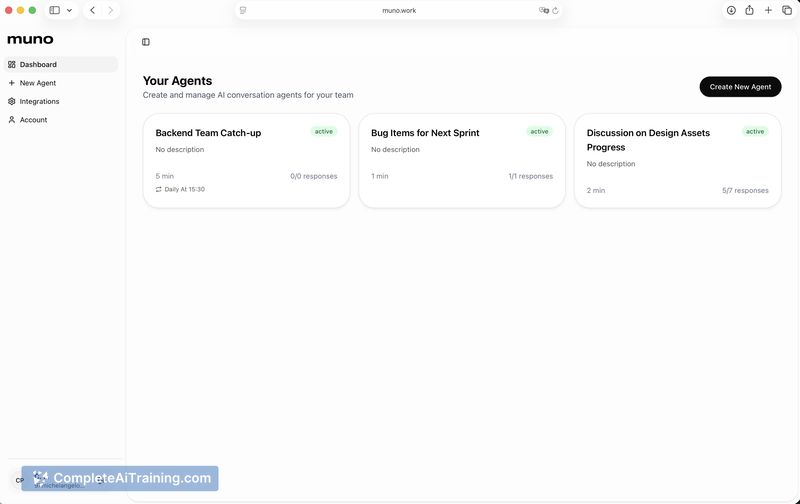Viewport: 800px width, 504px height.
Task: Click the Account person icon
Action: [x=12, y=119]
